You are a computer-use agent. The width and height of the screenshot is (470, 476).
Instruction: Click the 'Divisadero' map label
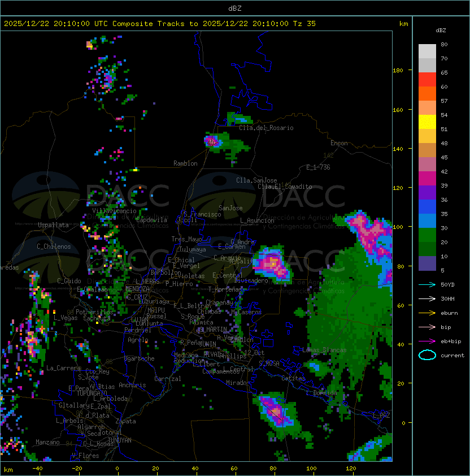tap(251, 280)
